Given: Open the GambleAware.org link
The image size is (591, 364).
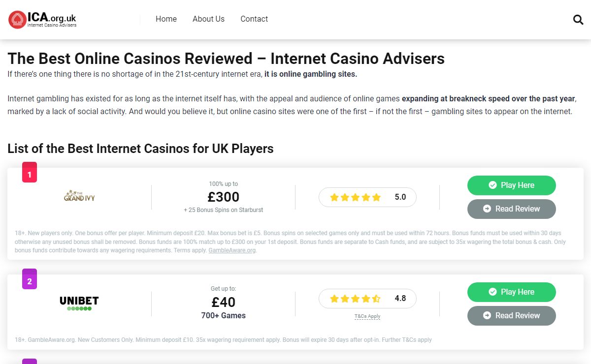Looking at the screenshot, I should [232, 250].
